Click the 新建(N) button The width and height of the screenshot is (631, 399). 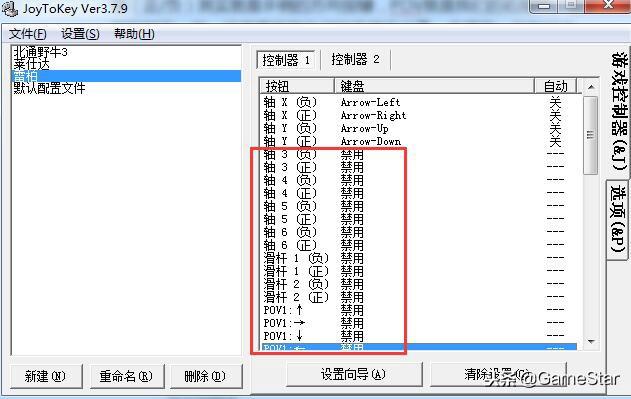[x=45, y=376]
